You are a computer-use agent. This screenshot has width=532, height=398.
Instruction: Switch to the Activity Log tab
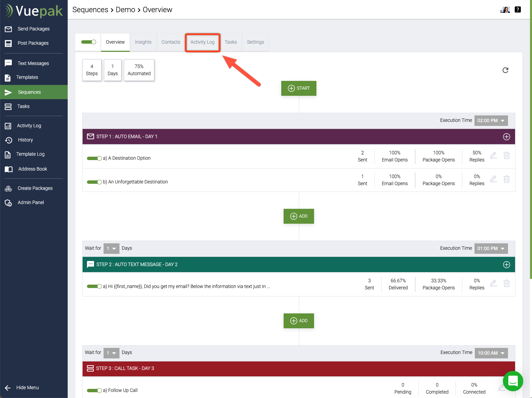pyautogui.click(x=202, y=42)
